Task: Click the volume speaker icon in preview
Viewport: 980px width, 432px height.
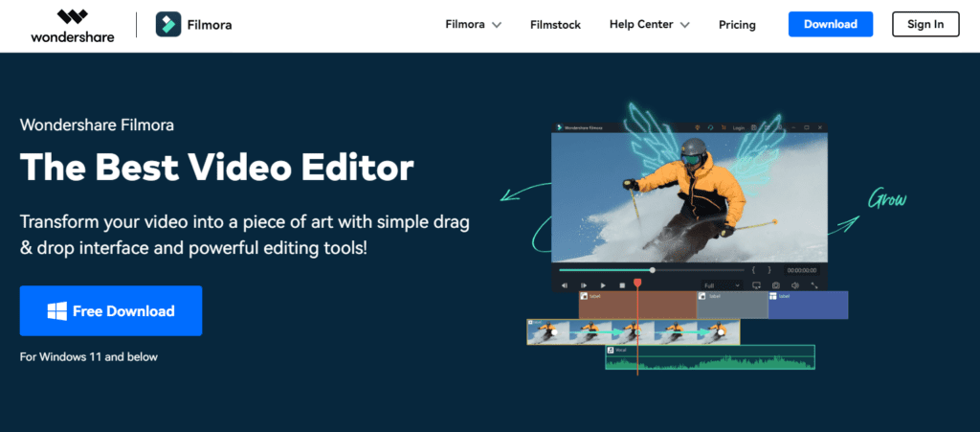Action: pyautogui.click(x=795, y=285)
